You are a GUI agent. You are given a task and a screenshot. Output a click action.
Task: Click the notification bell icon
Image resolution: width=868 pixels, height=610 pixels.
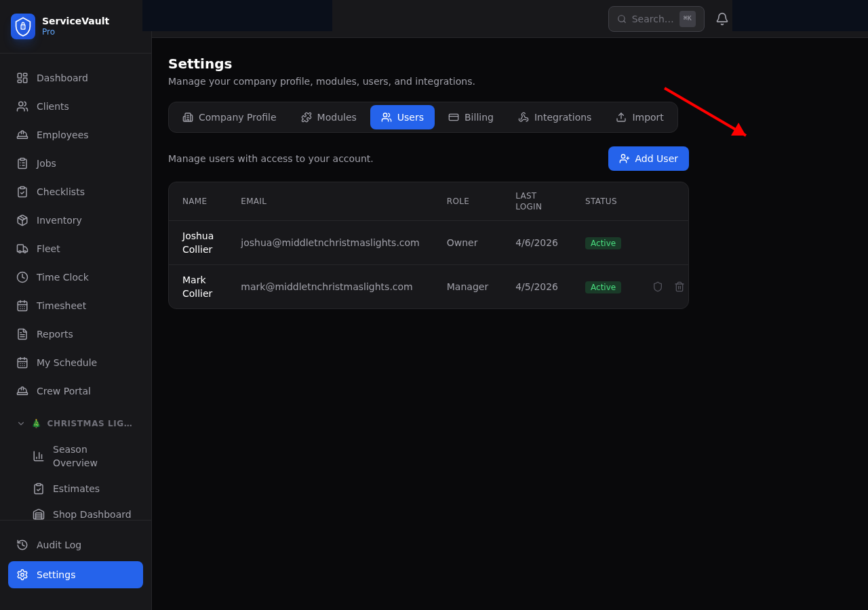[x=722, y=18]
